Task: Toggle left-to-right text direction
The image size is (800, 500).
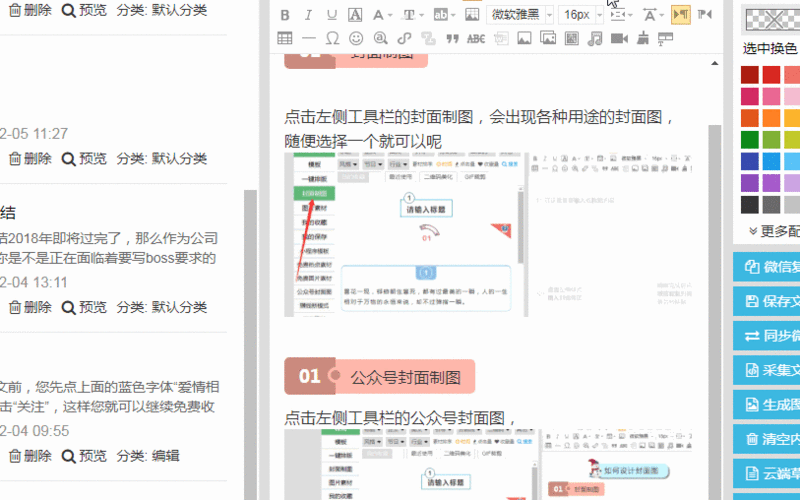Action: (681, 15)
